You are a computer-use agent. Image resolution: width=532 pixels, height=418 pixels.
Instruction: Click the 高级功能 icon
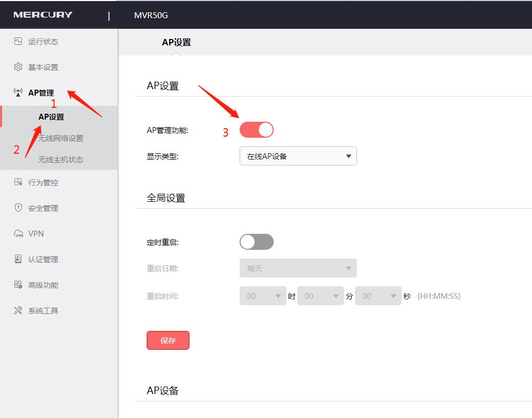coord(17,285)
